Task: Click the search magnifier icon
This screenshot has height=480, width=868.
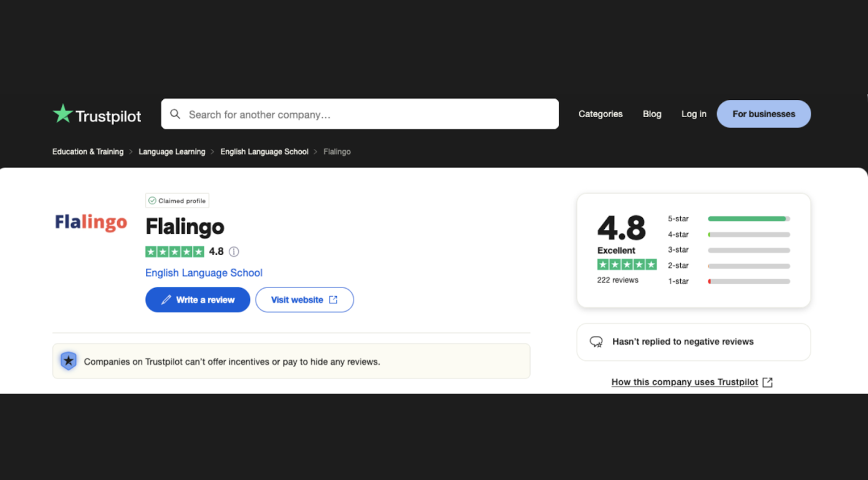Action: coord(175,114)
